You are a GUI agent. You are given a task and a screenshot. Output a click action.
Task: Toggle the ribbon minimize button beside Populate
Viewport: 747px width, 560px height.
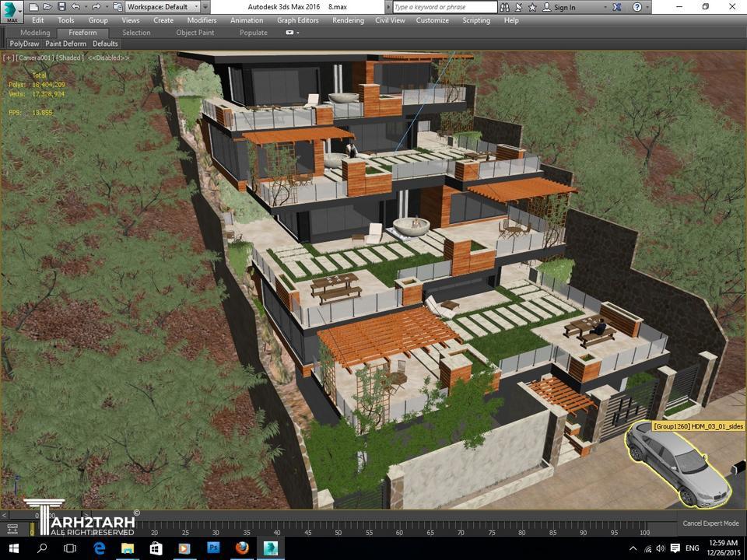pyautogui.click(x=292, y=33)
